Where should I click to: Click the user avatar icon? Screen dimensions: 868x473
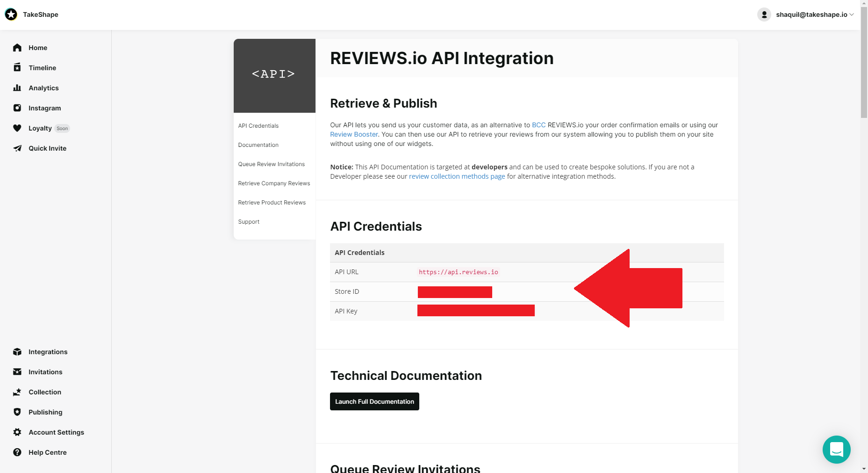(x=764, y=15)
